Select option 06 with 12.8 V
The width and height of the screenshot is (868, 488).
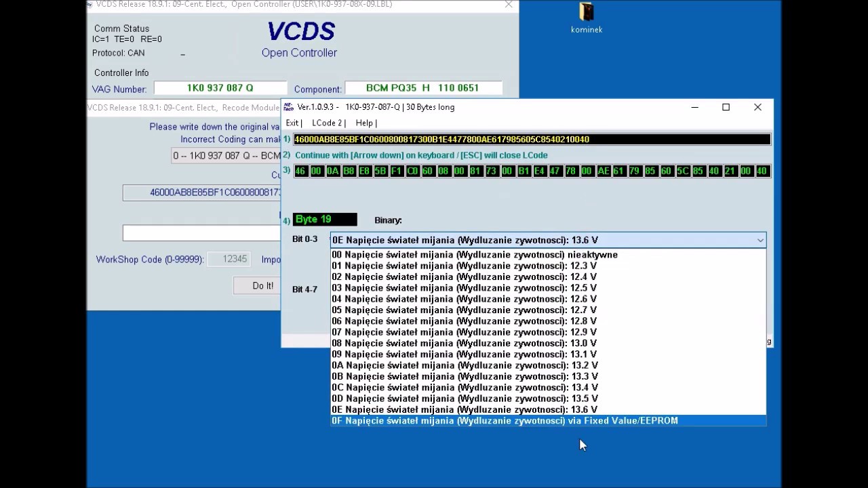click(548, 321)
